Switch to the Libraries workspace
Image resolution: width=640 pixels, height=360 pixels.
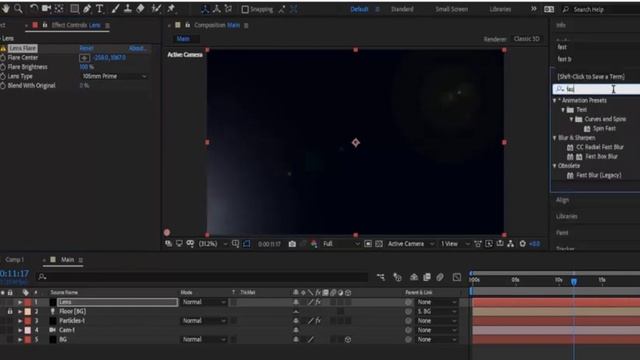500,9
